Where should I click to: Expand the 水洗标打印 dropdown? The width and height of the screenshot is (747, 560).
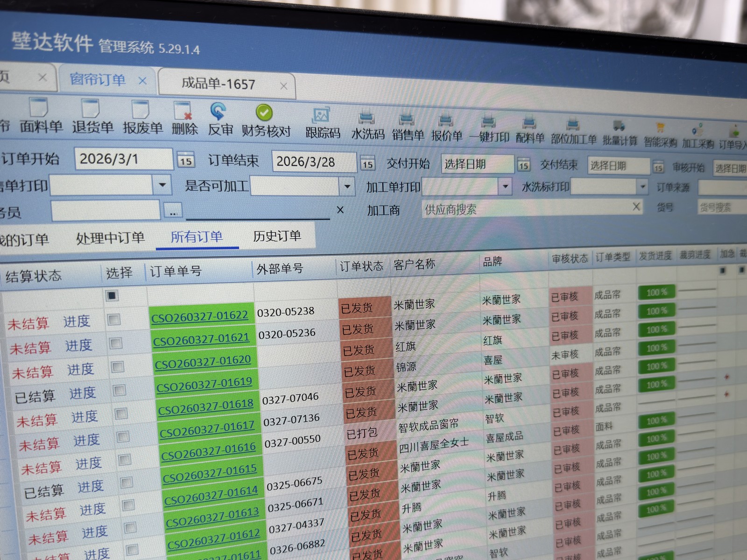coord(642,187)
